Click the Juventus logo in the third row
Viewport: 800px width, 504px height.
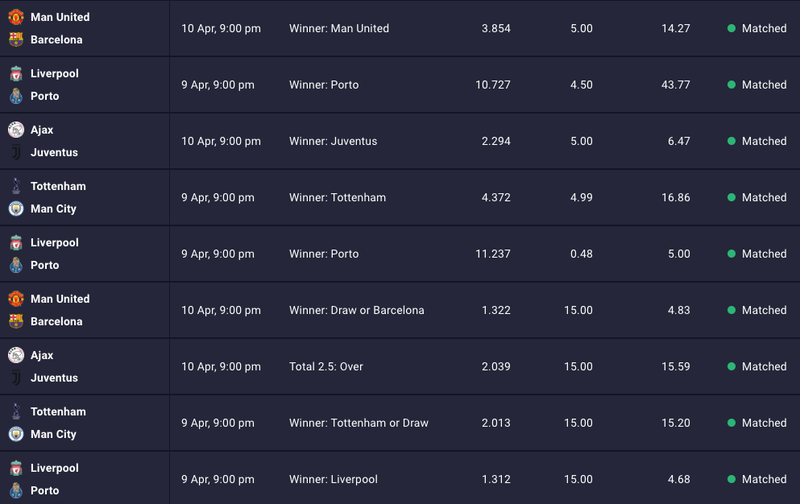pyautogui.click(x=16, y=152)
